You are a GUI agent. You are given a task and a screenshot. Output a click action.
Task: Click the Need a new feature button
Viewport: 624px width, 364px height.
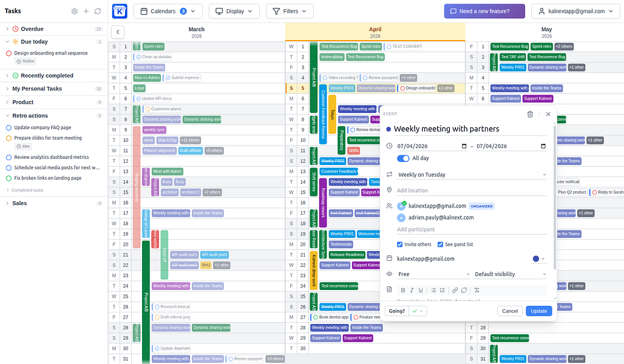(484, 11)
